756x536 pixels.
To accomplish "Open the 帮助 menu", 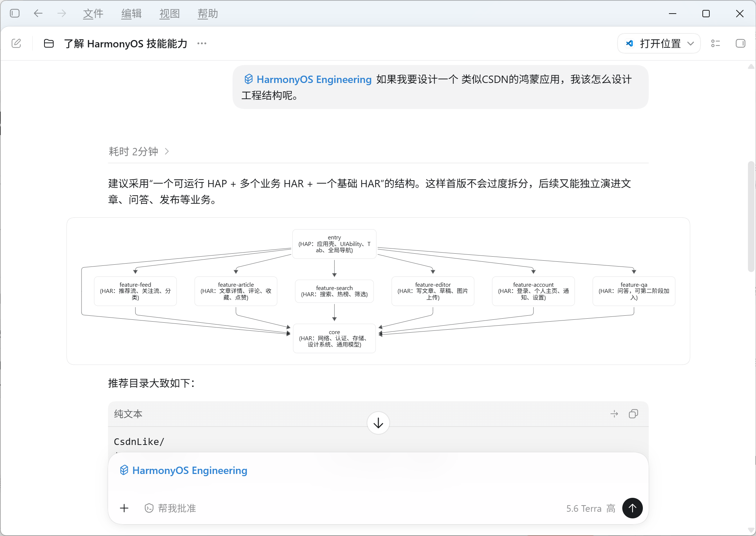I will point(208,14).
